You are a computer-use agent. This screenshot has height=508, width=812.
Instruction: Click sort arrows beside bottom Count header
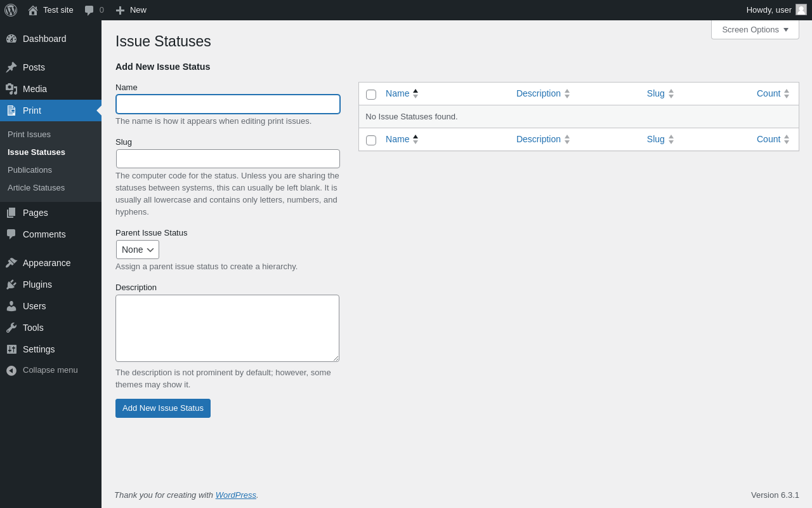(x=787, y=139)
